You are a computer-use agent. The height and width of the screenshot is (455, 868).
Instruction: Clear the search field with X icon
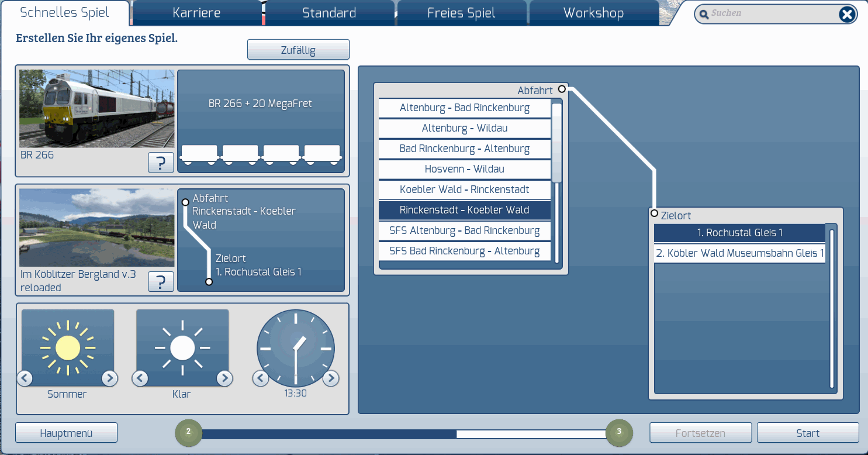click(x=847, y=14)
